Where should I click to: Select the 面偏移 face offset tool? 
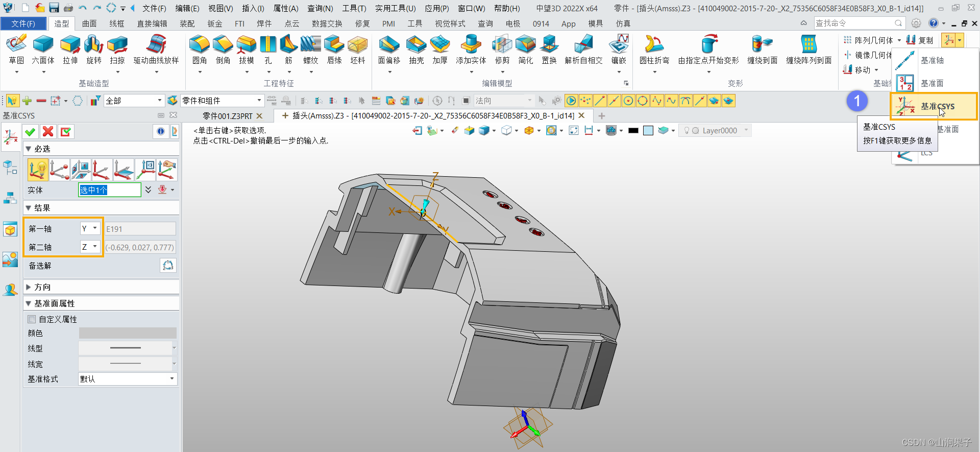(389, 50)
